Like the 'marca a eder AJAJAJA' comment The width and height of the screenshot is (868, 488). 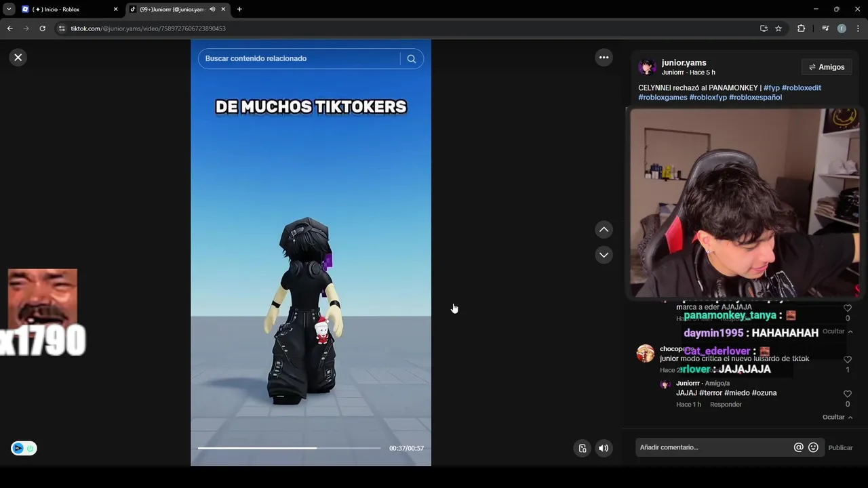(847, 308)
